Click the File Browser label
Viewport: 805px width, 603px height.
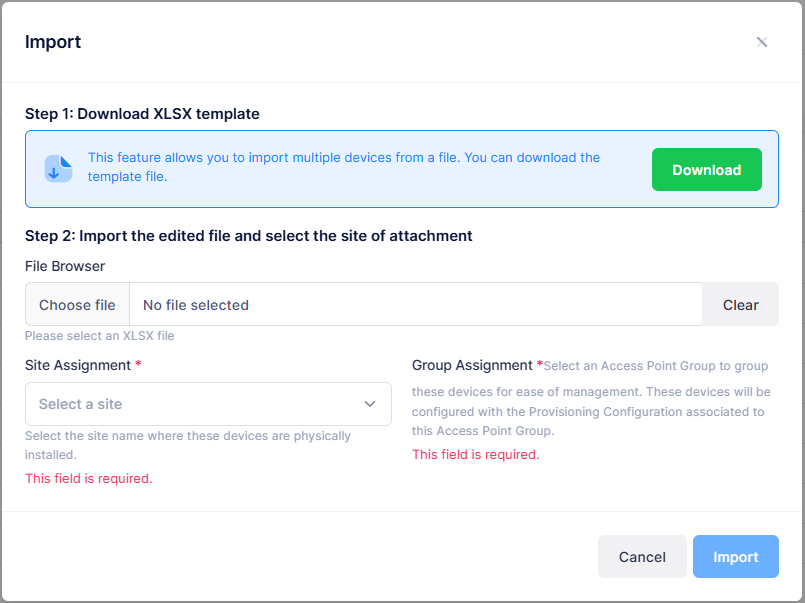click(65, 266)
